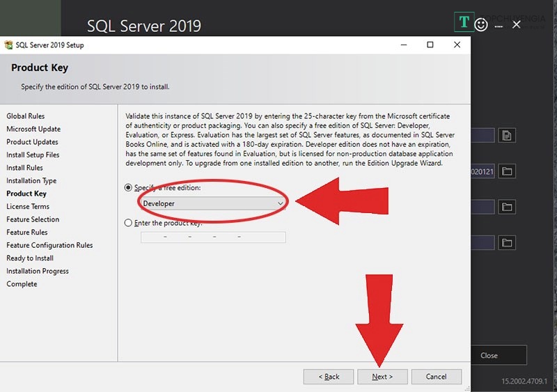
Task: Click the bottom folder browse icon
Action: (506, 242)
